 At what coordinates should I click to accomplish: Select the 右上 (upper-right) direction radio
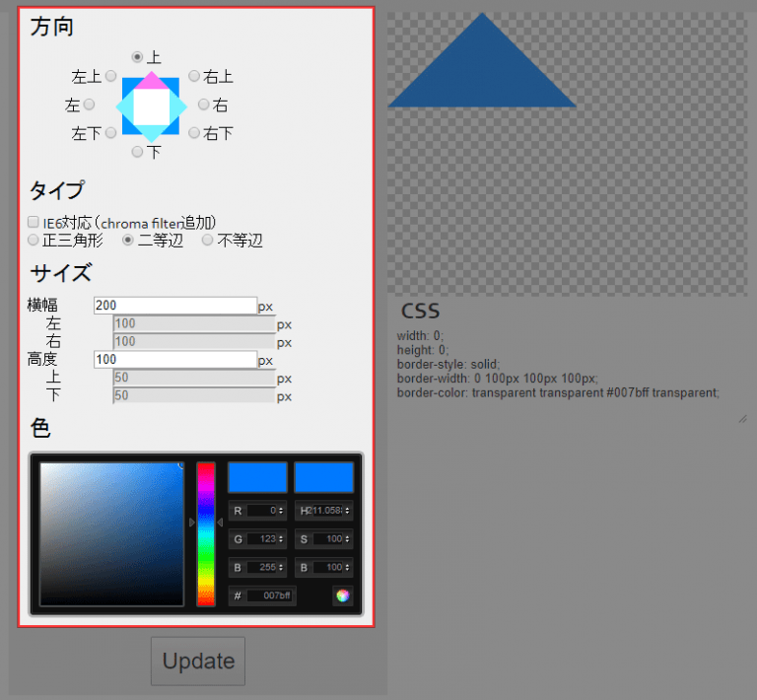194,76
